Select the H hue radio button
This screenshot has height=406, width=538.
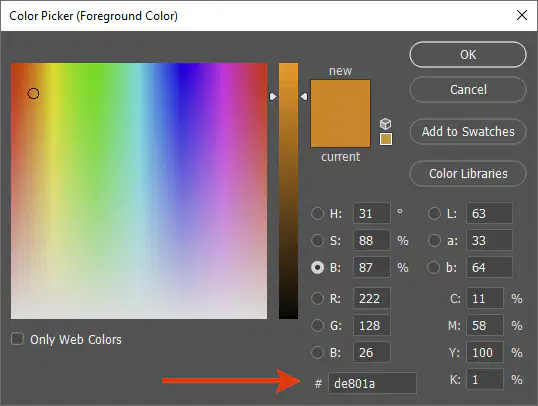tap(317, 213)
